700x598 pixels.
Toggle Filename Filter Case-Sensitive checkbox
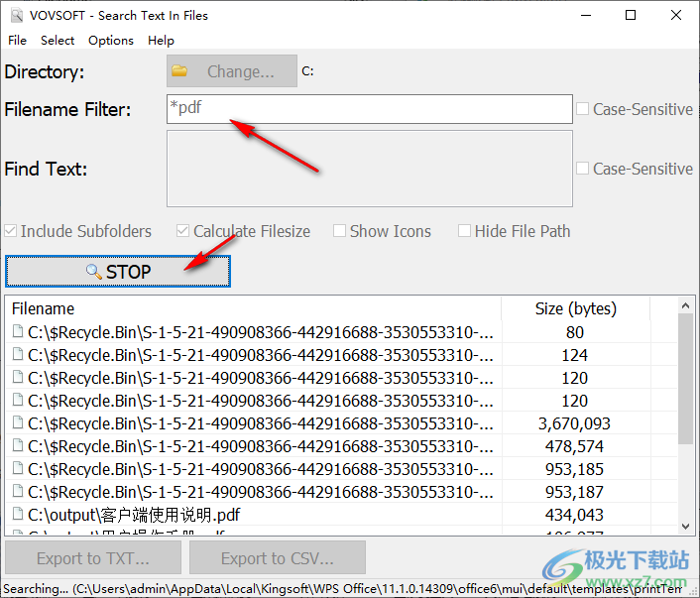coord(582,109)
